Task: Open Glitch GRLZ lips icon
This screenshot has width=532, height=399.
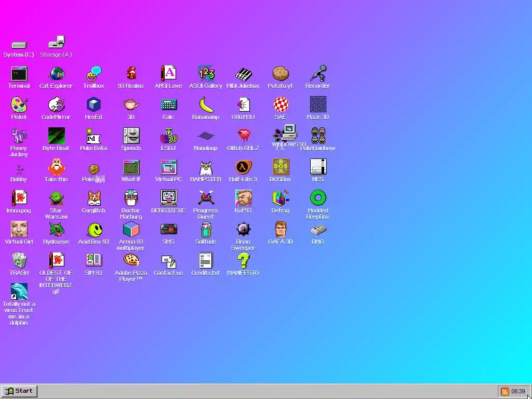Action: click(243, 136)
